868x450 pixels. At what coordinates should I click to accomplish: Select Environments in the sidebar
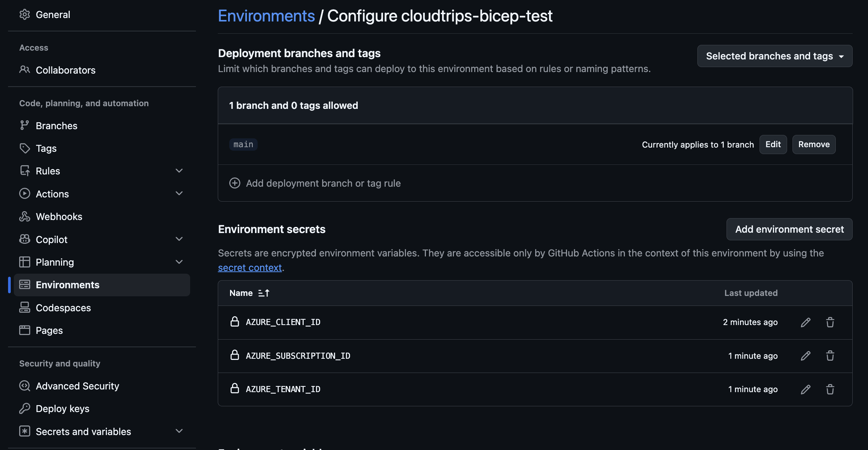[102, 285]
